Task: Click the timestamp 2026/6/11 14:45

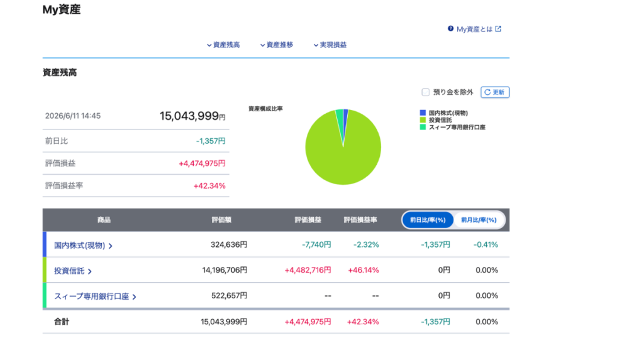Action: coord(73,116)
